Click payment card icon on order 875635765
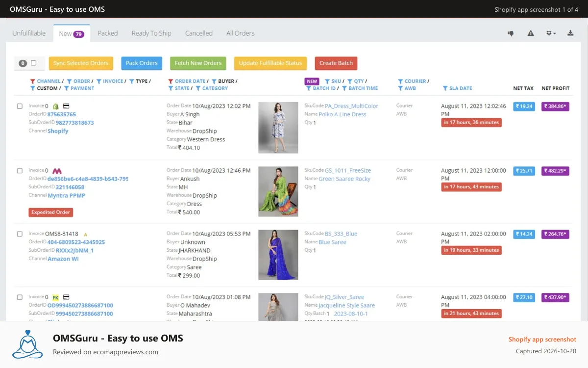This screenshot has height=368, width=588. (66, 106)
